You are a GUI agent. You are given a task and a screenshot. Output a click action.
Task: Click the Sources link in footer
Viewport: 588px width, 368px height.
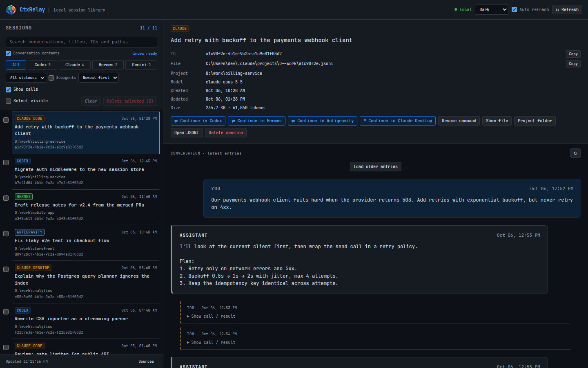pyautogui.click(x=146, y=361)
